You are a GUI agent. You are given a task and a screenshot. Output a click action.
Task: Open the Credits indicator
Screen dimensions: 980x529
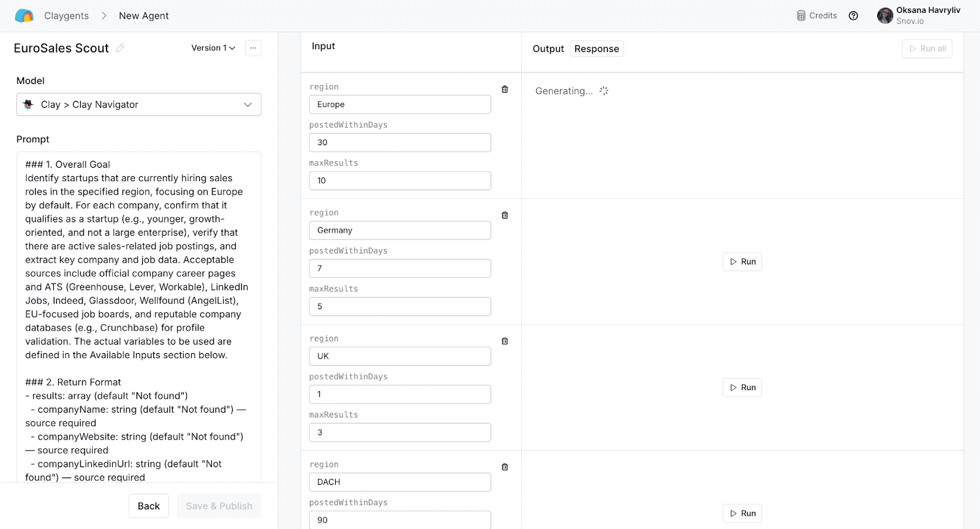pyautogui.click(x=816, y=16)
